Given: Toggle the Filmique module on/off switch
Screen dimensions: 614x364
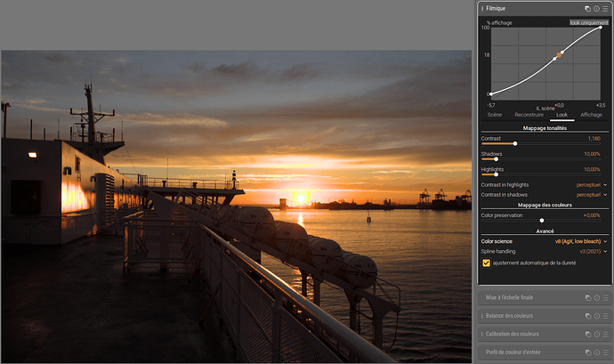Looking at the screenshot, I should point(482,9).
